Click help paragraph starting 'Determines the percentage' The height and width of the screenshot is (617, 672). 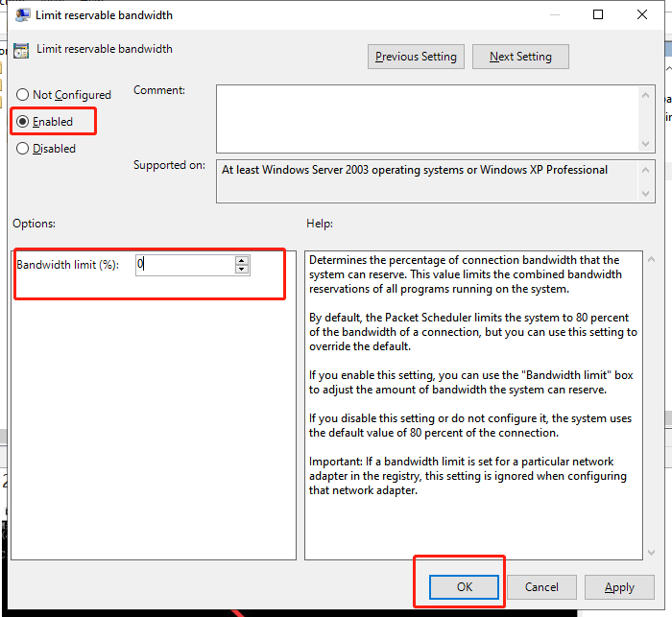coord(466,274)
